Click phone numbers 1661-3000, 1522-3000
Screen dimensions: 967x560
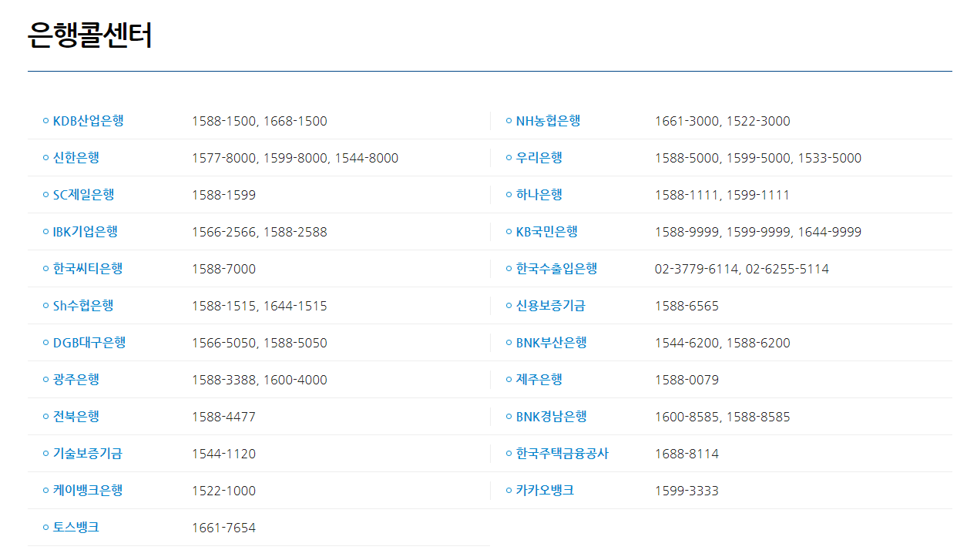click(723, 121)
